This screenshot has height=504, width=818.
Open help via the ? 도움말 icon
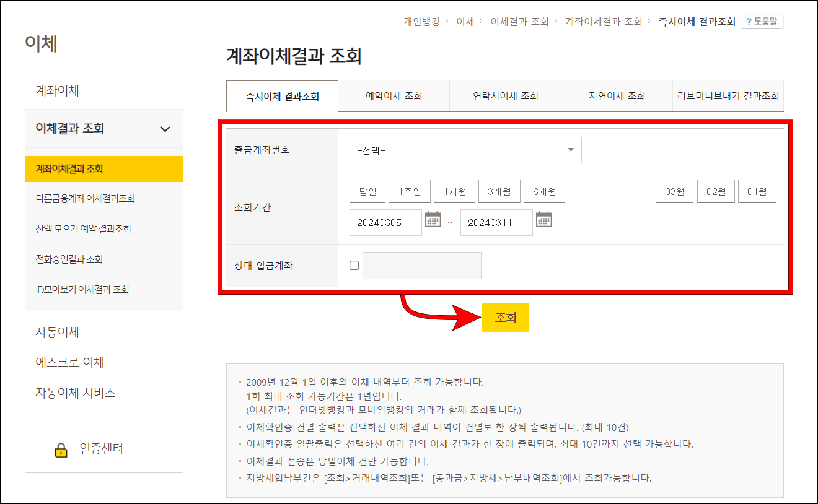tap(762, 20)
